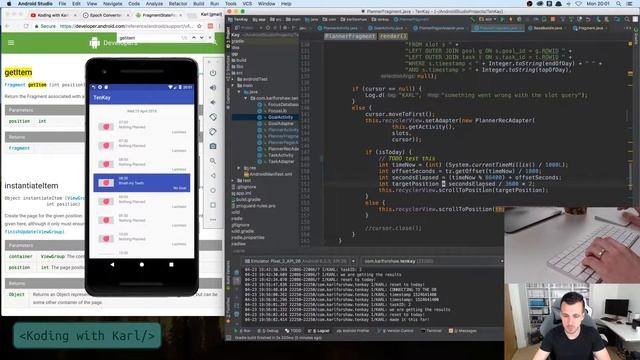Tap emulator sidebar home circle icon
640x360 pixels.
point(213,190)
